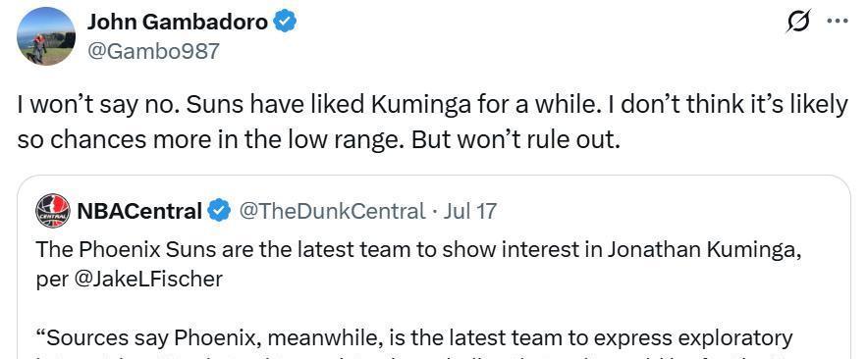Image resolution: width=868 pixels, height=359 pixels.
Task: View John Gambadoro's profile photo
Action: [46, 36]
